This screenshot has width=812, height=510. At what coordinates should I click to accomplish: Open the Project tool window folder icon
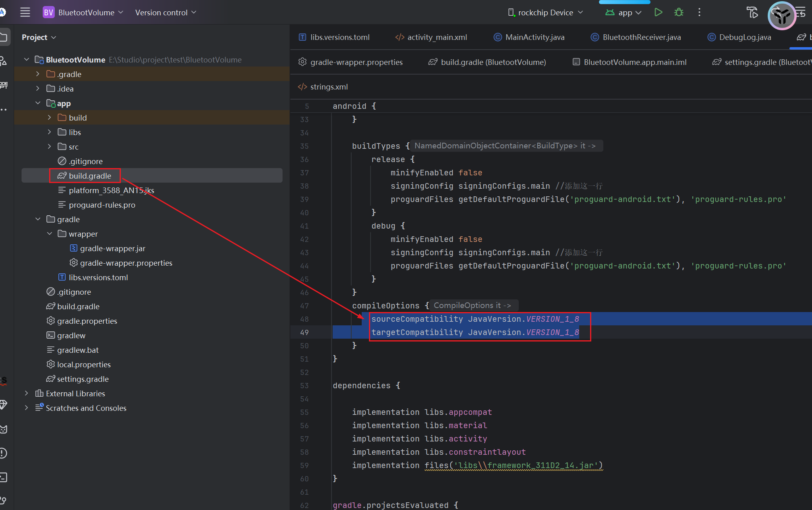(x=4, y=37)
